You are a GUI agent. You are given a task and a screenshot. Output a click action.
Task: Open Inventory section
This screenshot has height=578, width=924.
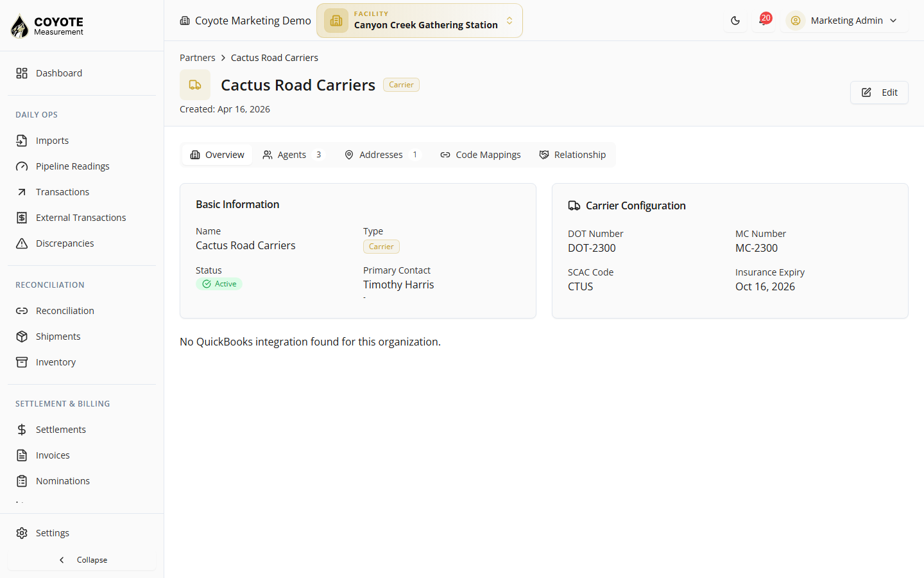point(81,362)
